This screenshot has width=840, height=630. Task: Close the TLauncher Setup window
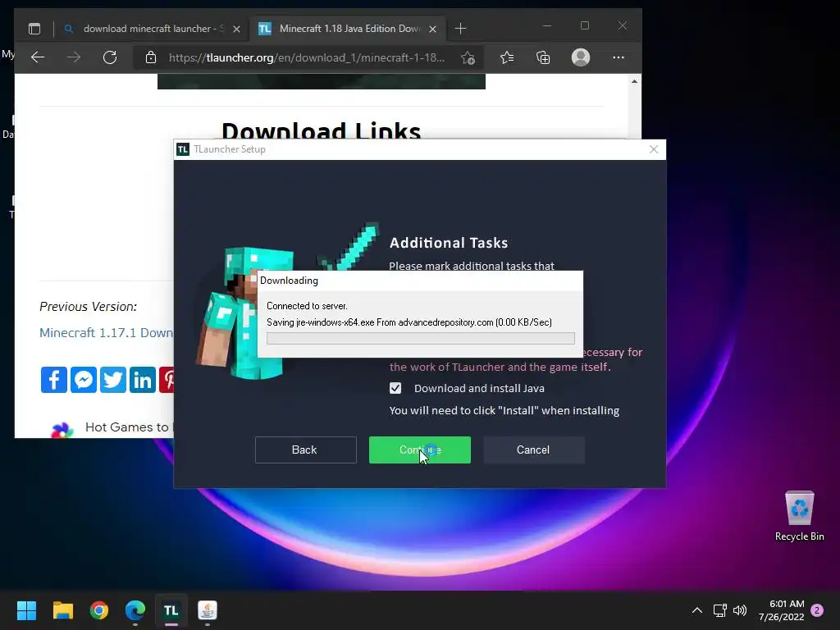click(654, 149)
